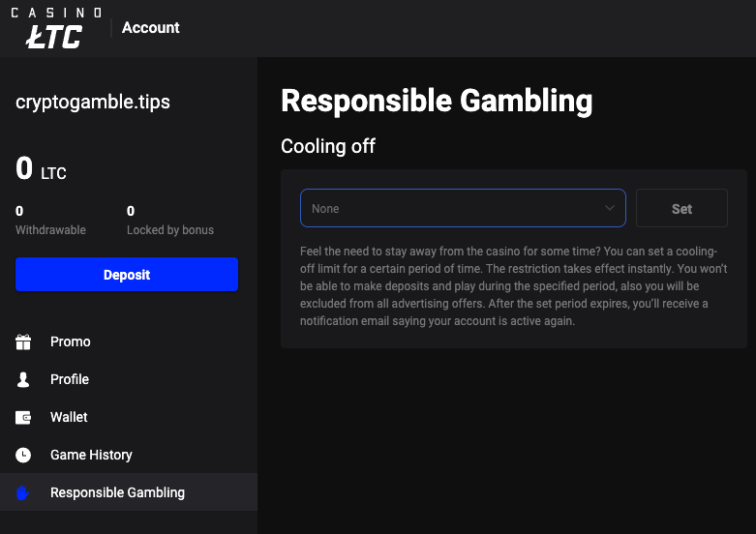Click the Locked by bonus label

(x=170, y=230)
